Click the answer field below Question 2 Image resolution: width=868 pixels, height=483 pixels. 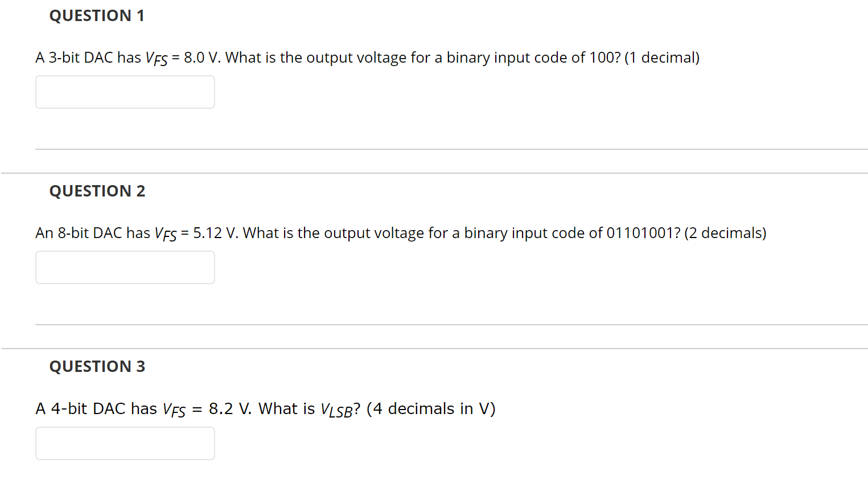pos(125,267)
